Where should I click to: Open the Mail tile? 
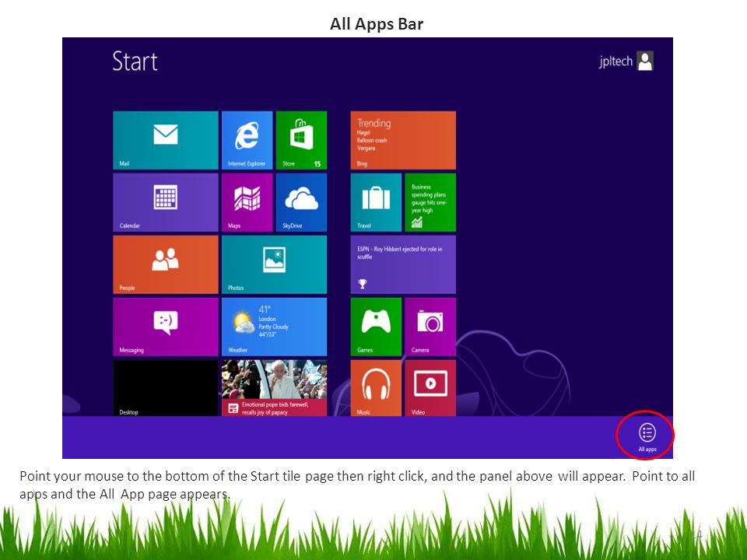[165, 140]
